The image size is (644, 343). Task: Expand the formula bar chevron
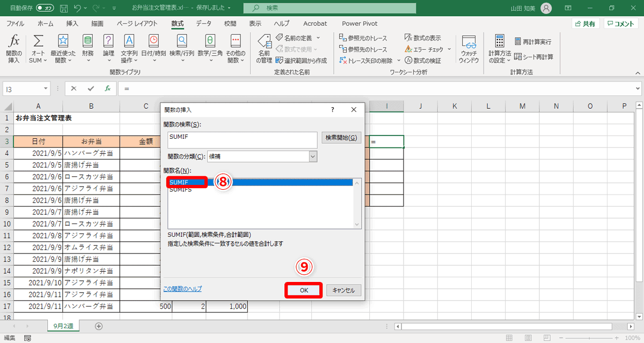coord(638,88)
